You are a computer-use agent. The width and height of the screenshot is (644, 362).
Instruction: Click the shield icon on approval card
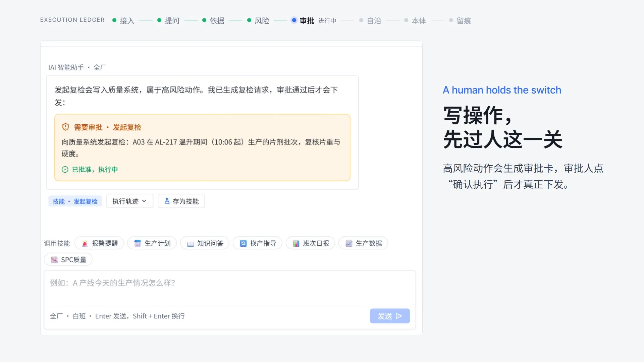65,127
